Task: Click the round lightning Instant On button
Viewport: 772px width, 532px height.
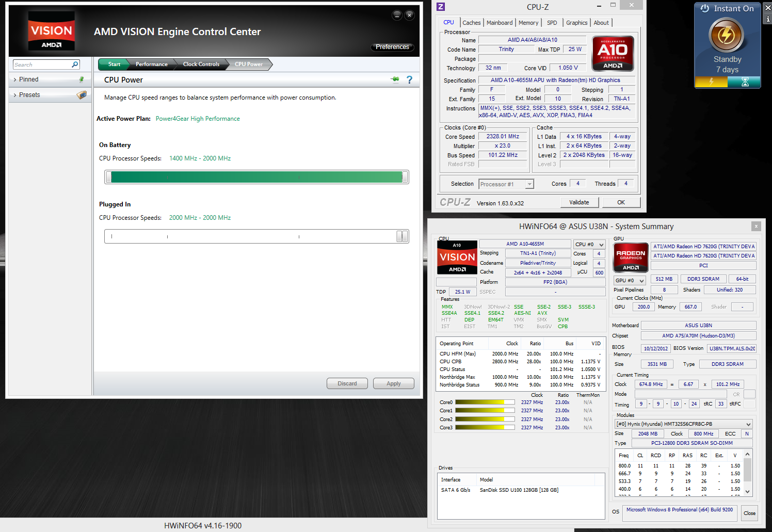Action: [727, 35]
